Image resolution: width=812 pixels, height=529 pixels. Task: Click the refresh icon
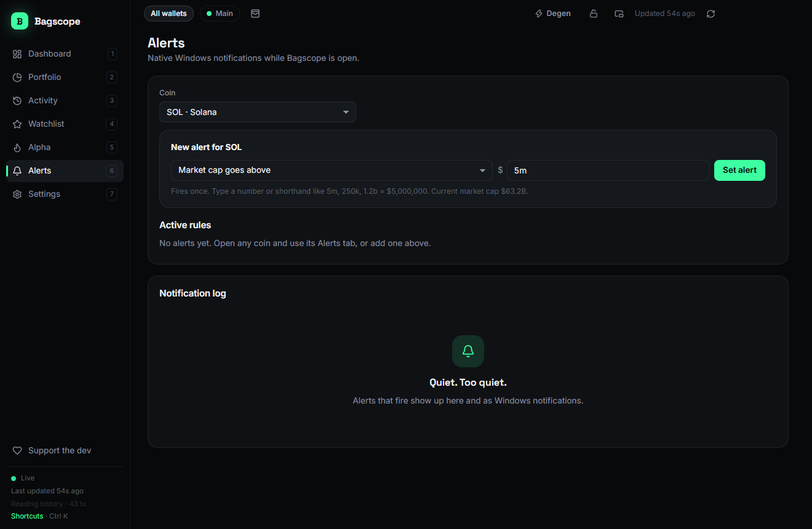click(x=710, y=14)
